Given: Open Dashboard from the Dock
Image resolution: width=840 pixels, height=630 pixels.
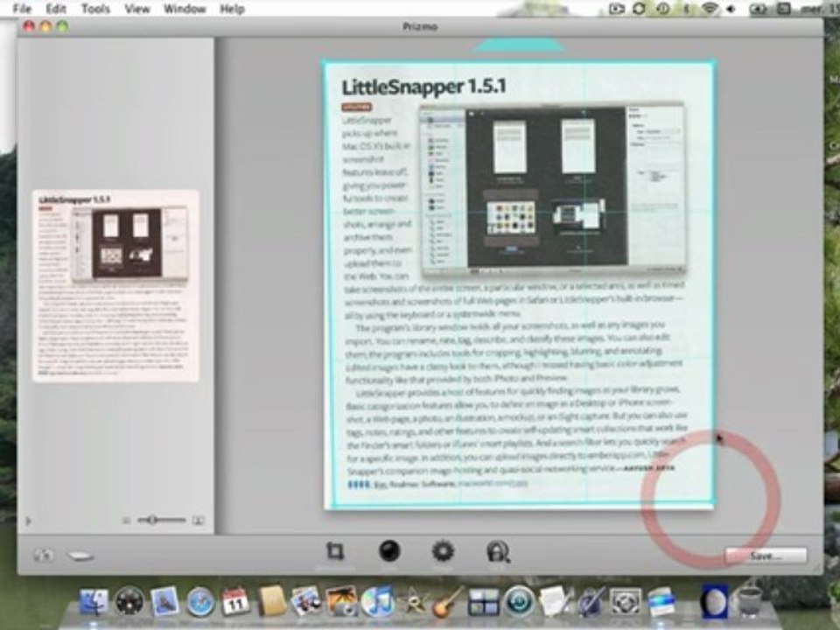Looking at the screenshot, I should [129, 602].
